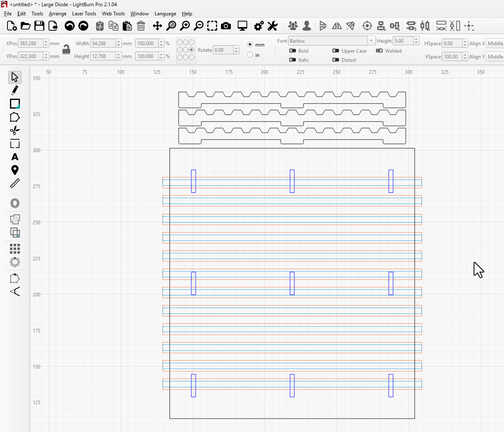Select the Polygon drawing tool

click(x=15, y=117)
